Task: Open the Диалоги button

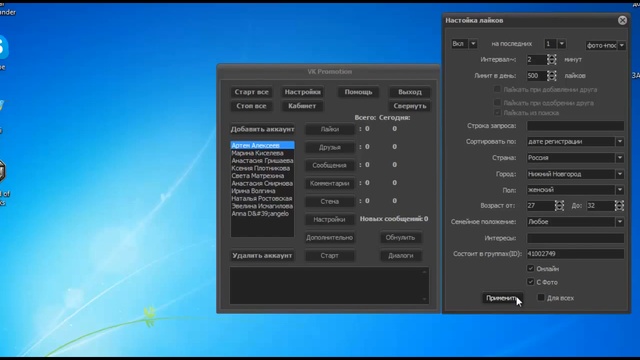Action: click(400, 256)
